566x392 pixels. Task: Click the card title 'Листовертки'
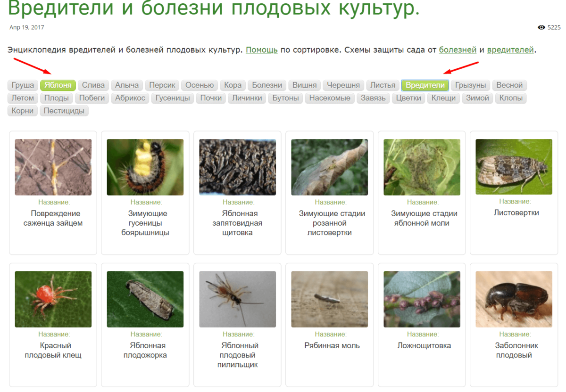click(516, 212)
